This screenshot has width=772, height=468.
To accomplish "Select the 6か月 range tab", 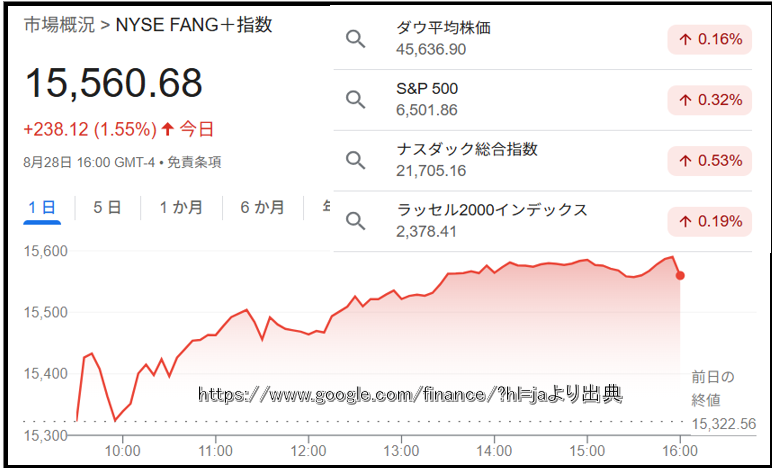I will [x=262, y=208].
